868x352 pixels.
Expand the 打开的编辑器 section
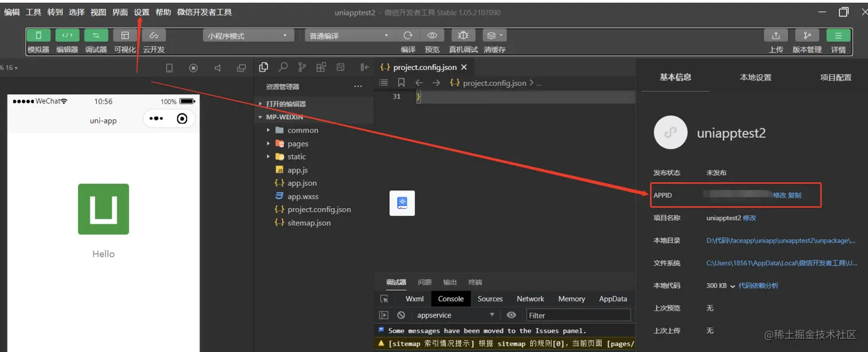pyautogui.click(x=314, y=104)
